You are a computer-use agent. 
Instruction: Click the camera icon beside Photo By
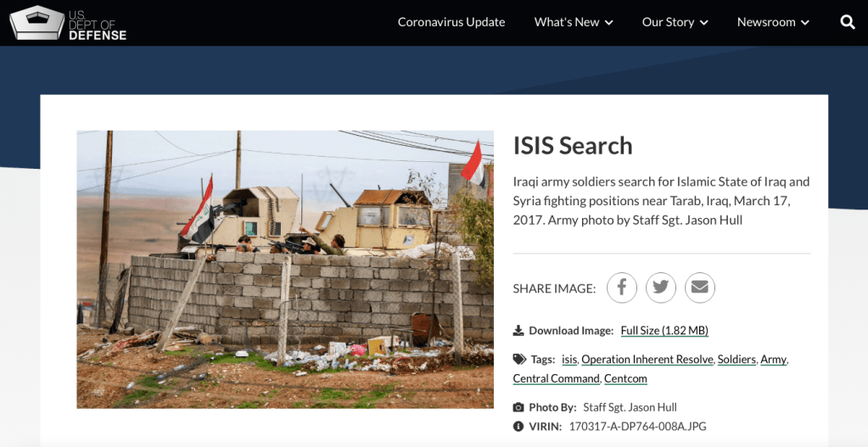coord(518,407)
